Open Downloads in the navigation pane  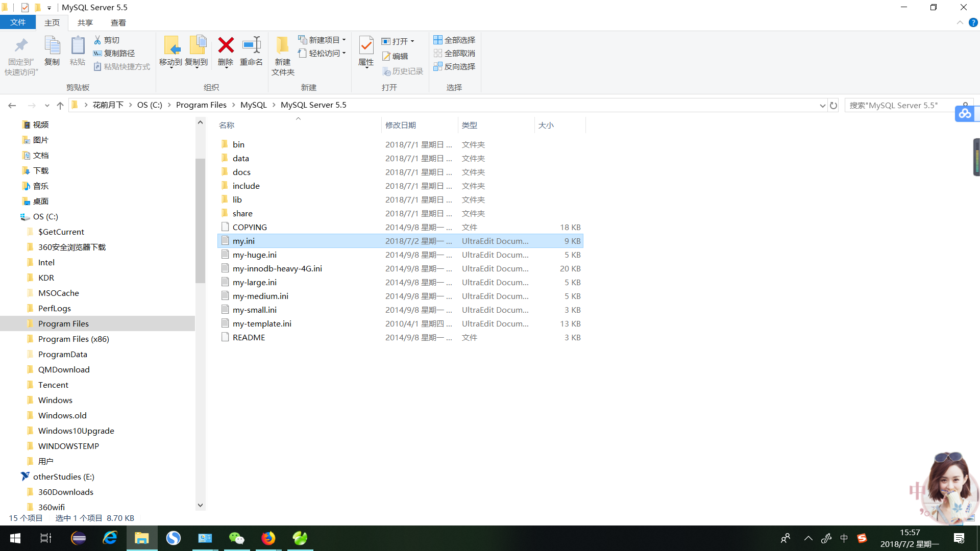tap(41, 171)
